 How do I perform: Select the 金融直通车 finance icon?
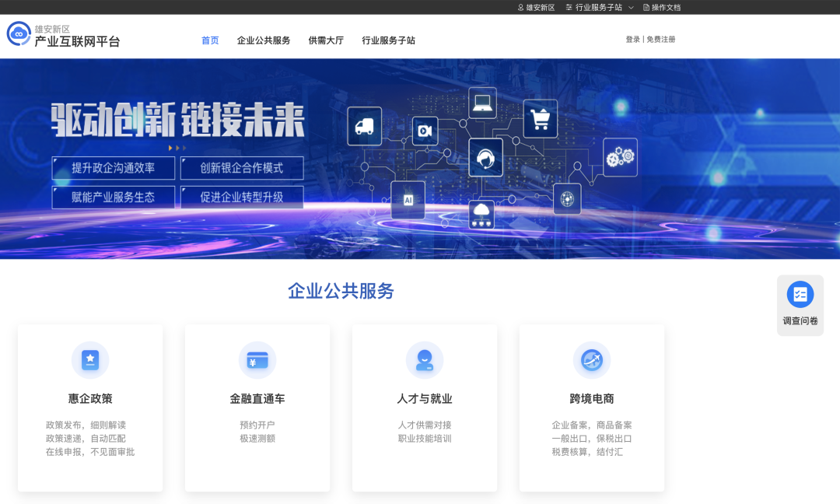pos(257,360)
